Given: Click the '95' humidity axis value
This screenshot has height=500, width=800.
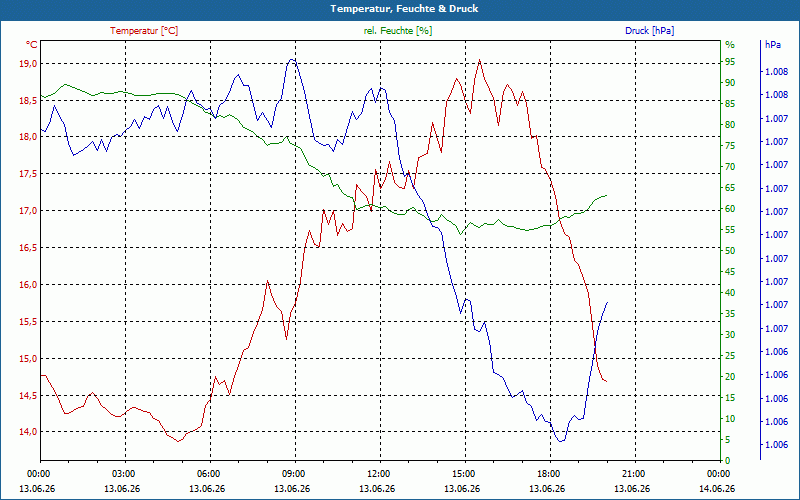Looking at the screenshot, I should click(x=730, y=62).
